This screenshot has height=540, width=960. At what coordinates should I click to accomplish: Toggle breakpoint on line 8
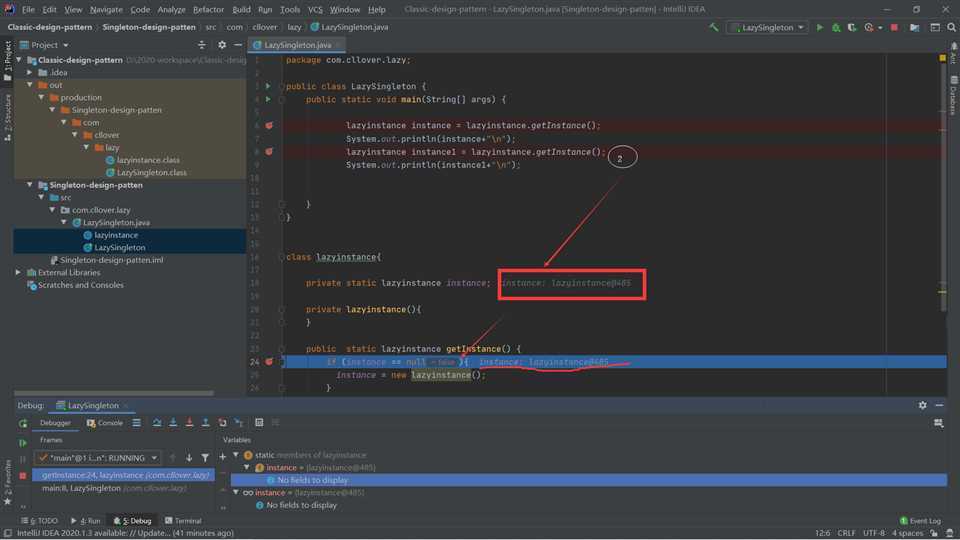coord(269,152)
